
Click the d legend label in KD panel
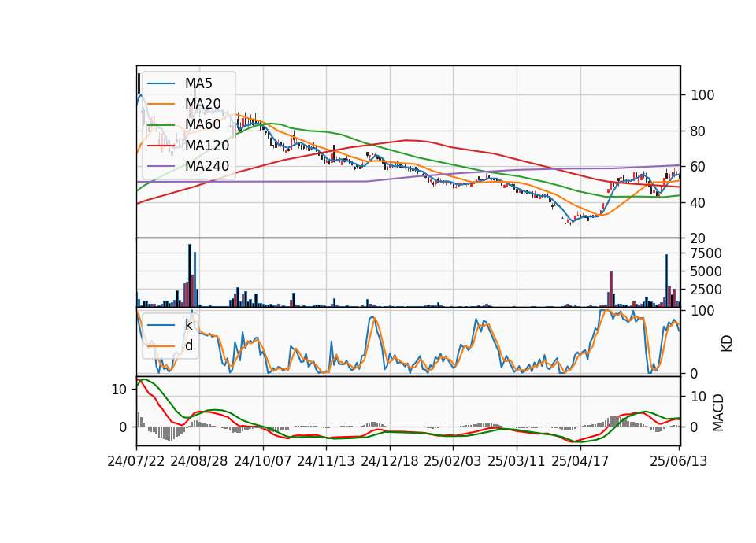(x=189, y=345)
